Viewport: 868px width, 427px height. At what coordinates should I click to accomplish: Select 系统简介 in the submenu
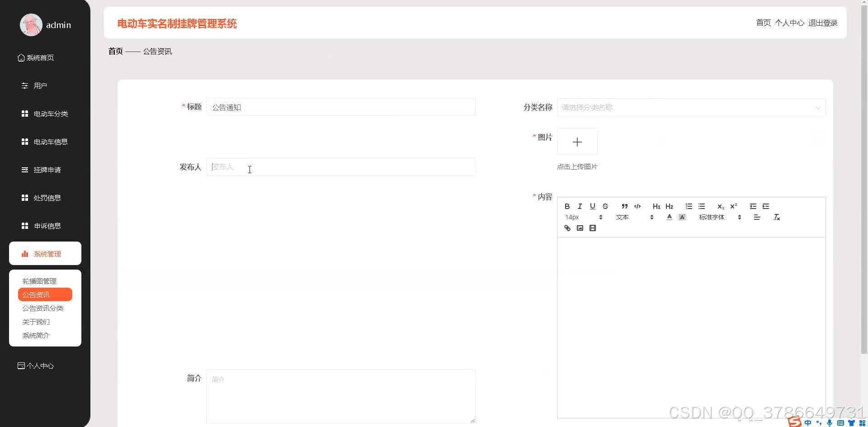36,335
